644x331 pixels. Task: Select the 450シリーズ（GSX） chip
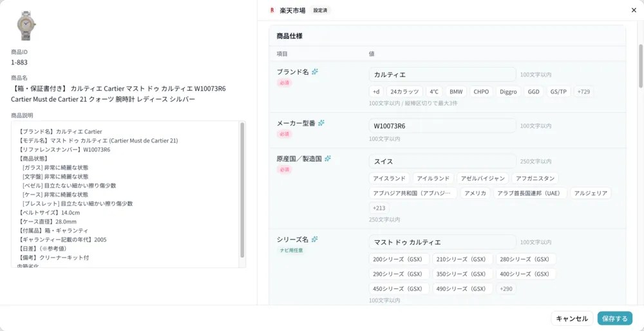[x=399, y=288]
